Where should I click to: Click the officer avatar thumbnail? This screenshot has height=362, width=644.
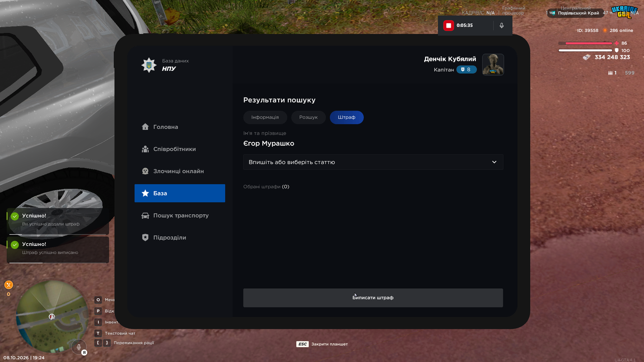493,64
